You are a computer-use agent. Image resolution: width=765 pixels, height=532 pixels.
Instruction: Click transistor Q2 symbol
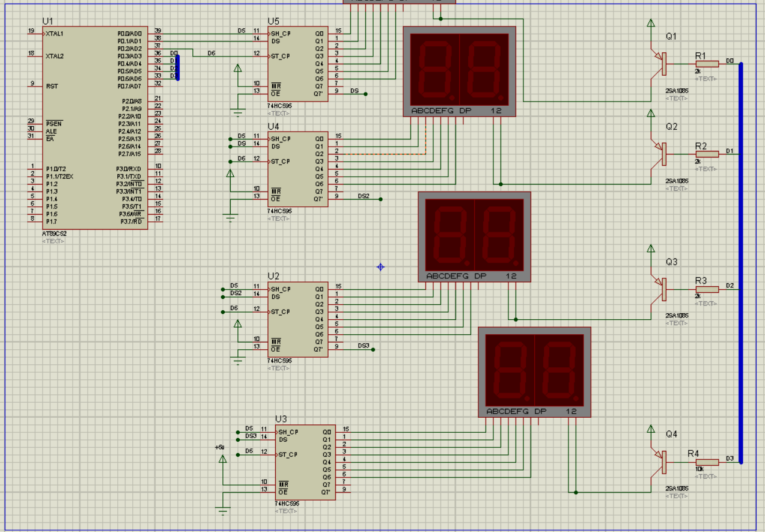tap(660, 154)
